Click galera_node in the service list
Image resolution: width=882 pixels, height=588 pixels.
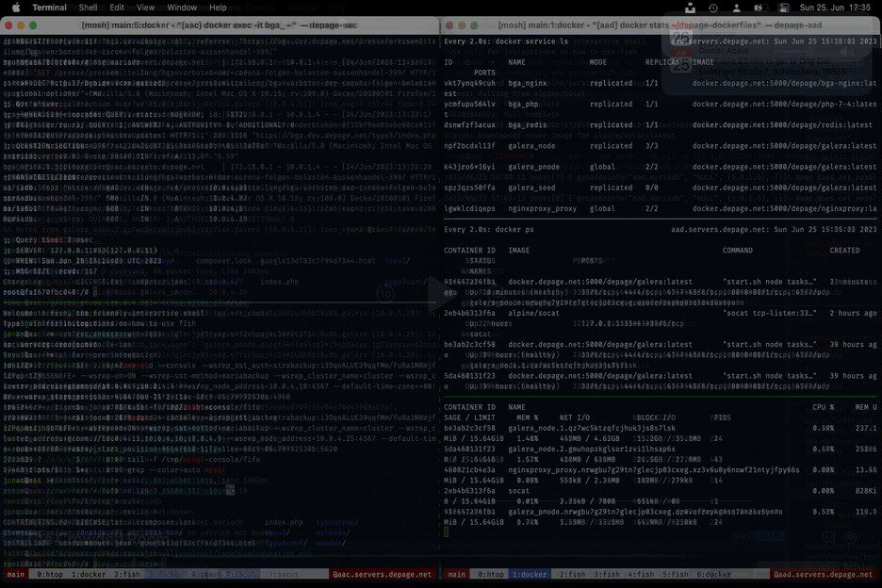(x=531, y=146)
